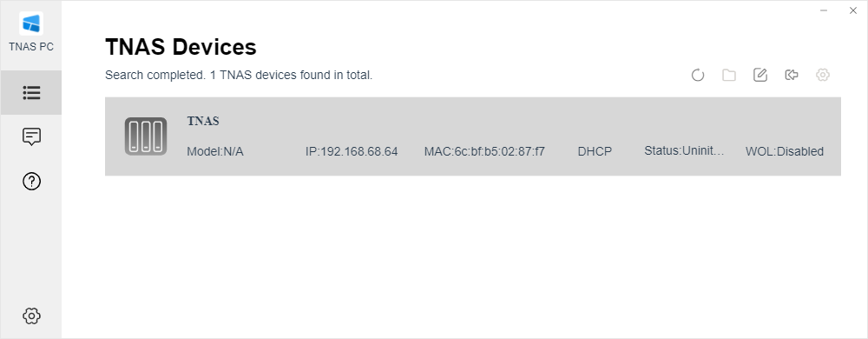This screenshot has height=339, width=868.
Task: Click the Model:N/A label
Action: point(214,151)
